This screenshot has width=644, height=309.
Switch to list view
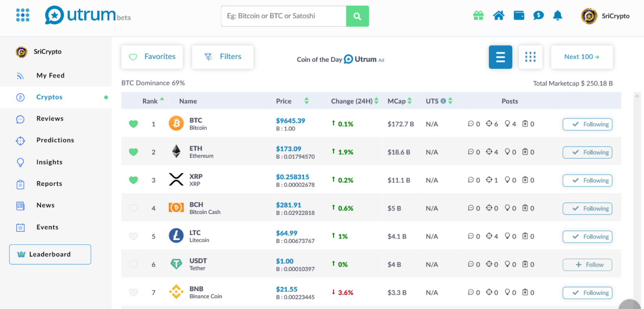pyautogui.click(x=500, y=57)
